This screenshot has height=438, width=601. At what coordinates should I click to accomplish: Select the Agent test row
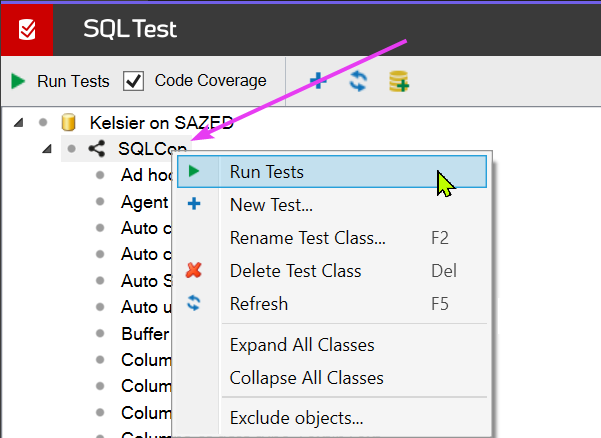point(145,202)
